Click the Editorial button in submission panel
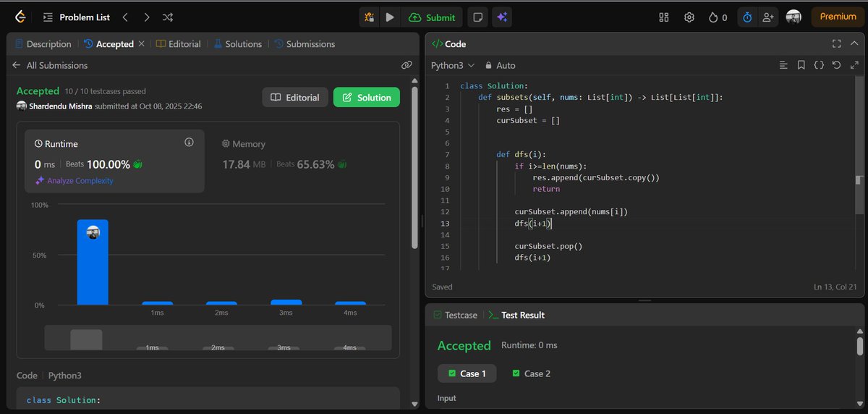Viewport: 868px width, 414px height. click(295, 97)
